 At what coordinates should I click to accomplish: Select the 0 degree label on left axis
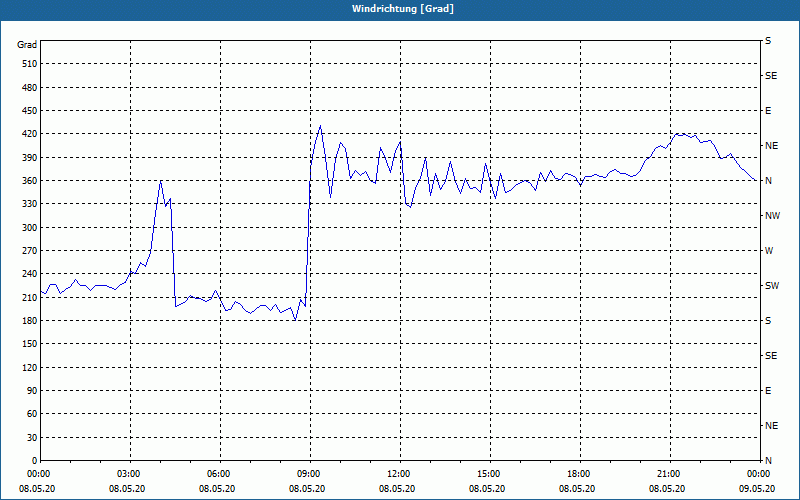(x=35, y=461)
